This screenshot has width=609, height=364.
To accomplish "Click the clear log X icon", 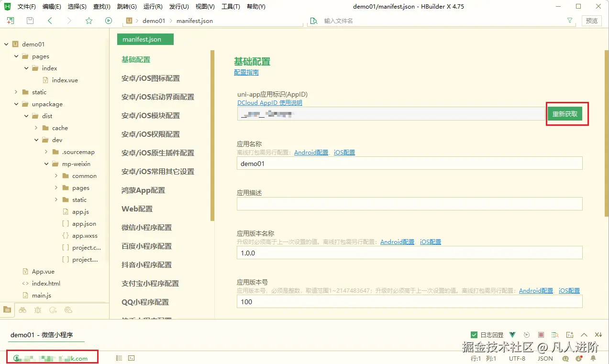I will [x=598, y=335].
